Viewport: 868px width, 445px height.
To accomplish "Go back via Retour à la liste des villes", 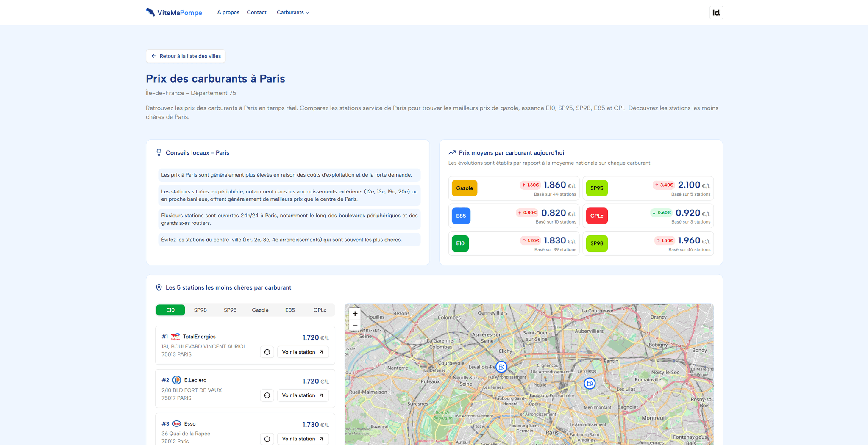I will [186, 56].
